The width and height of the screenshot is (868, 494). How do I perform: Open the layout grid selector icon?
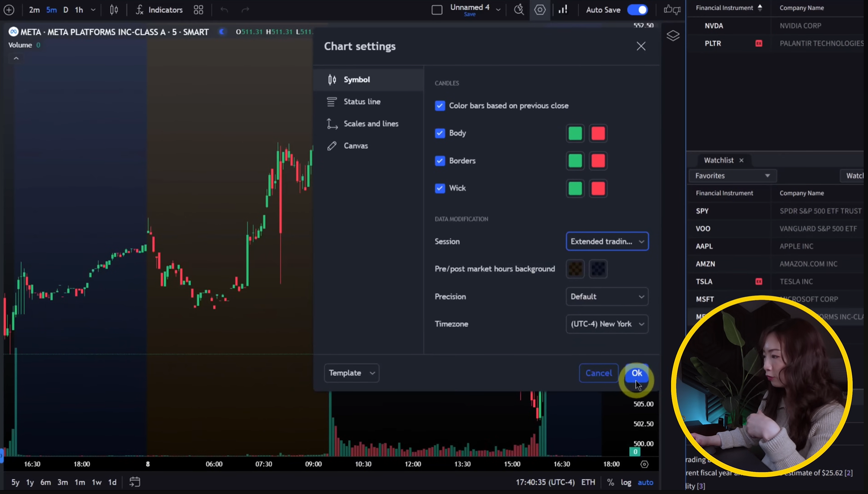coord(199,10)
